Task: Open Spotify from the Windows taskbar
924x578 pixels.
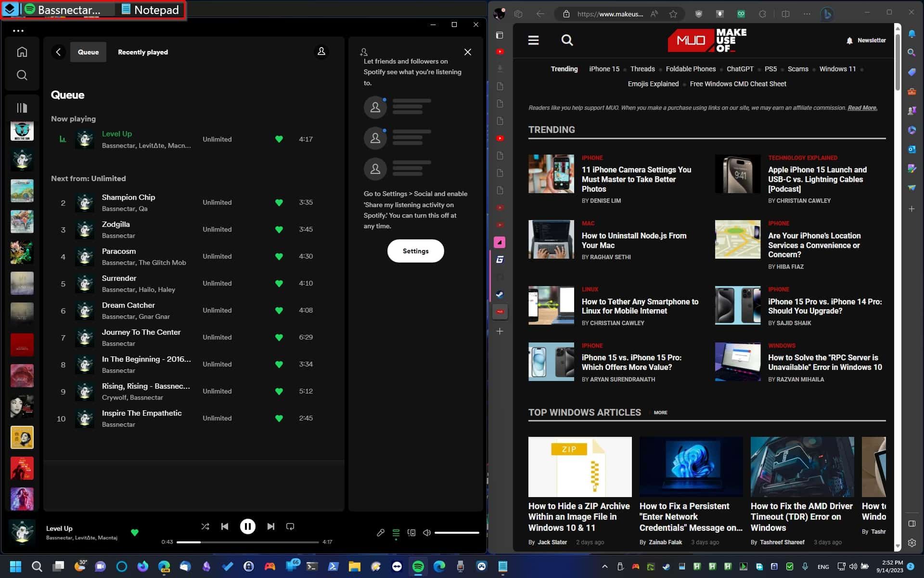Action: pyautogui.click(x=418, y=566)
